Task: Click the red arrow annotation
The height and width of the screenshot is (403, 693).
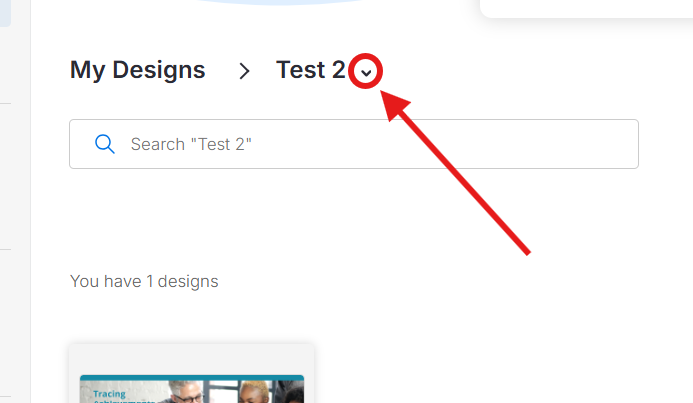Action: [x=460, y=172]
